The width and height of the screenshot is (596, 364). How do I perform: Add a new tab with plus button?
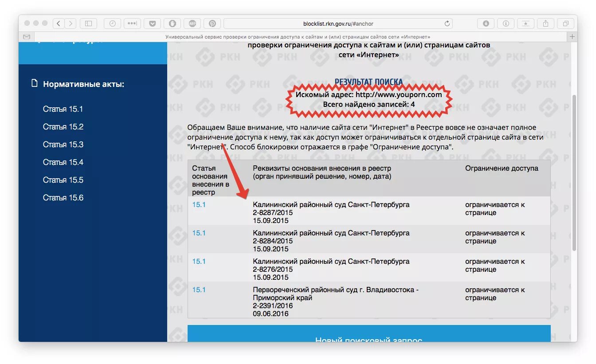pyautogui.click(x=572, y=37)
